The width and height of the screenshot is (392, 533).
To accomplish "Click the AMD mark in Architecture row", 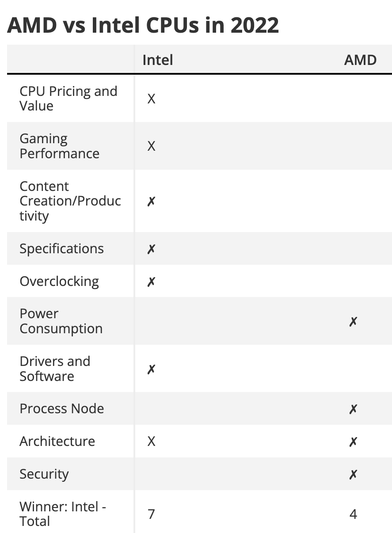I will (353, 442).
